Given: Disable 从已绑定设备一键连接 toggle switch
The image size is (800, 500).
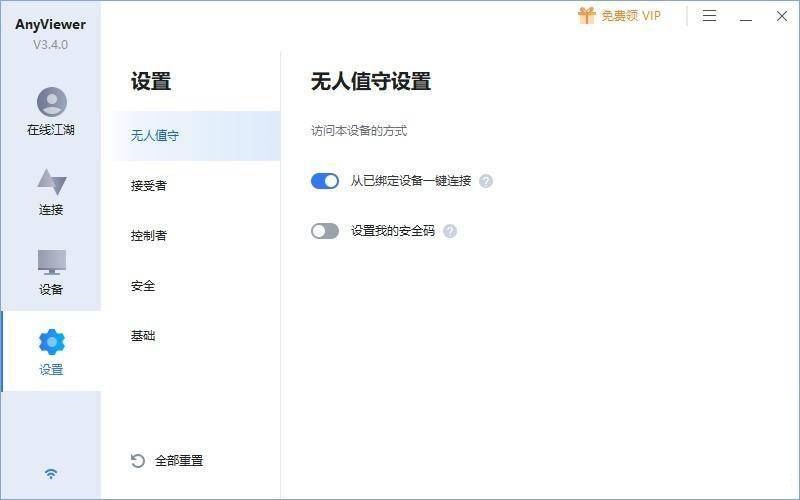Looking at the screenshot, I should click(325, 181).
